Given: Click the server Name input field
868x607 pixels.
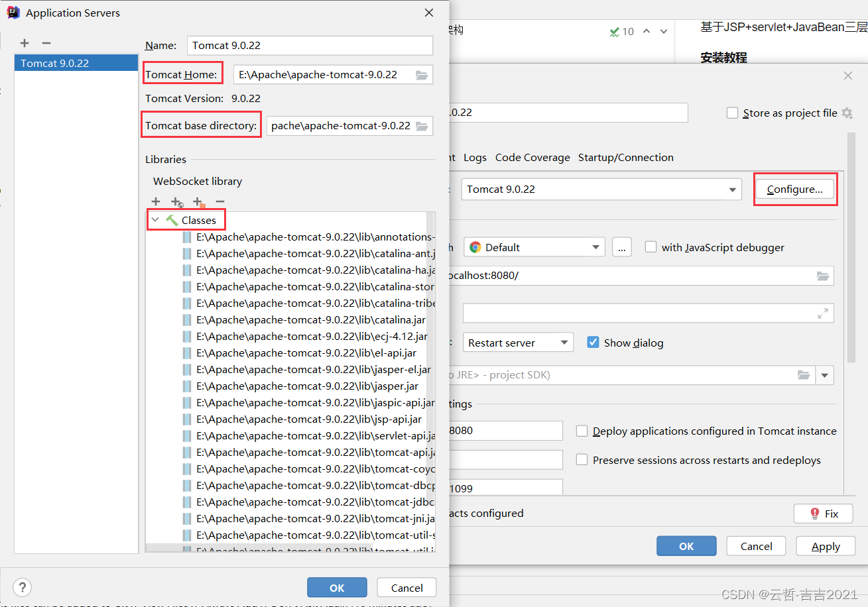Looking at the screenshot, I should tap(310, 46).
